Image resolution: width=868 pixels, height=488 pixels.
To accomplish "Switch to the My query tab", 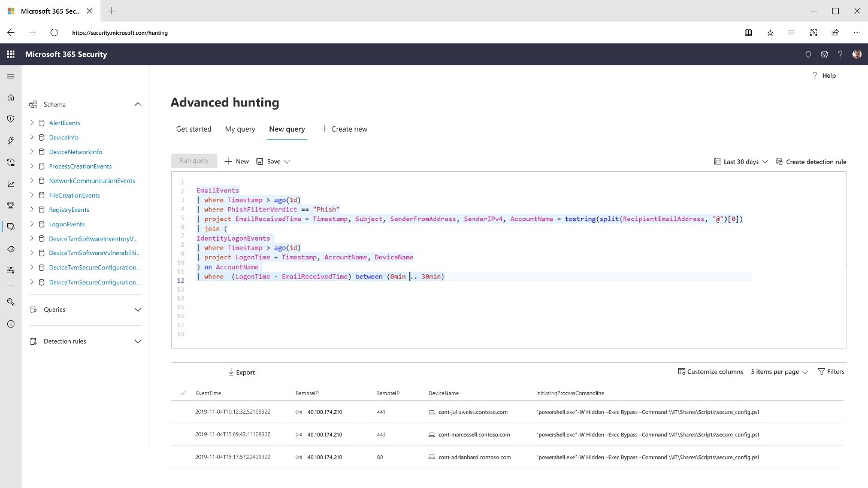I will (x=240, y=129).
